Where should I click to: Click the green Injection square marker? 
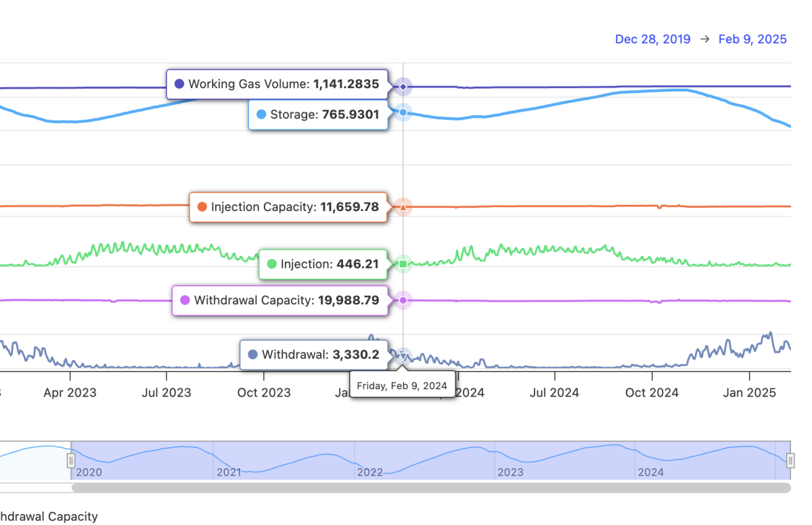[403, 264]
